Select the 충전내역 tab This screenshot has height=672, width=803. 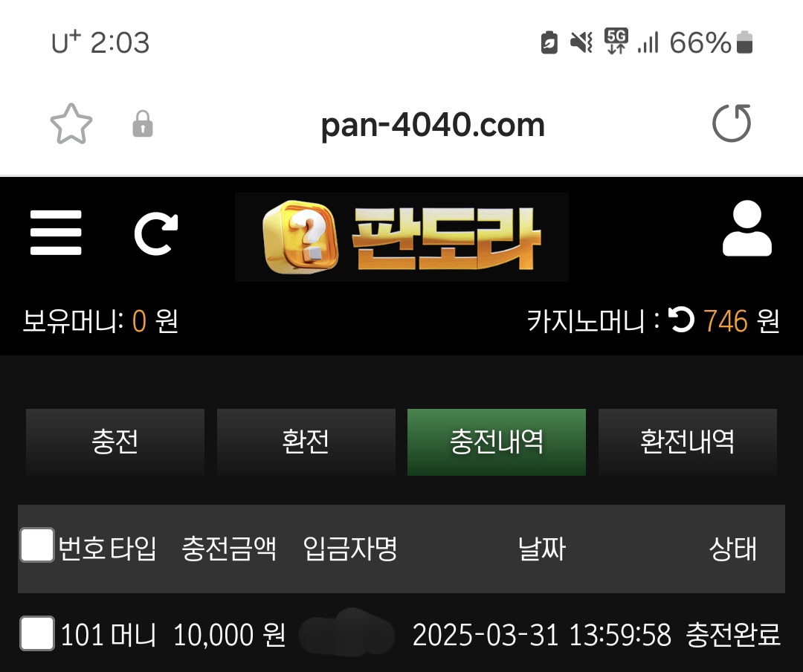click(497, 442)
